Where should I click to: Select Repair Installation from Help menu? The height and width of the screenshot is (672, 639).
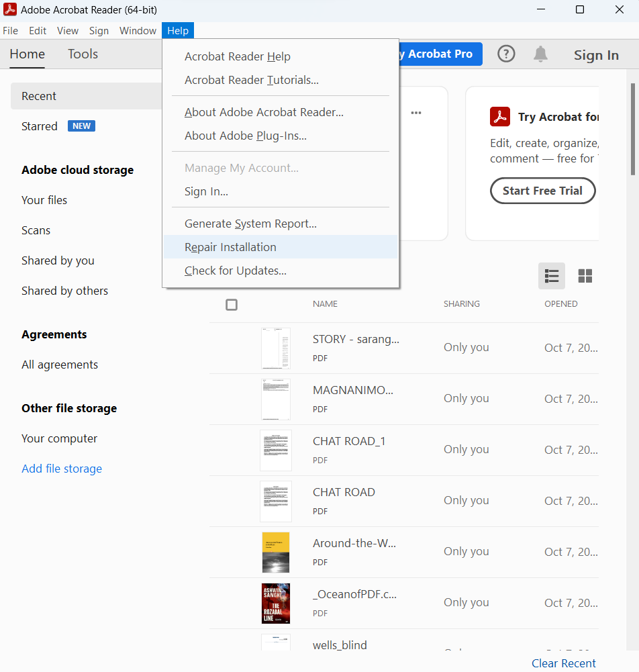coord(230,247)
